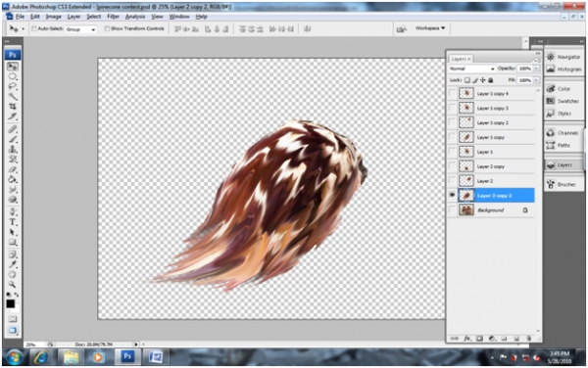The height and width of the screenshot is (368, 588).
Task: Click the delete layer trash icon
Action: [x=529, y=339]
